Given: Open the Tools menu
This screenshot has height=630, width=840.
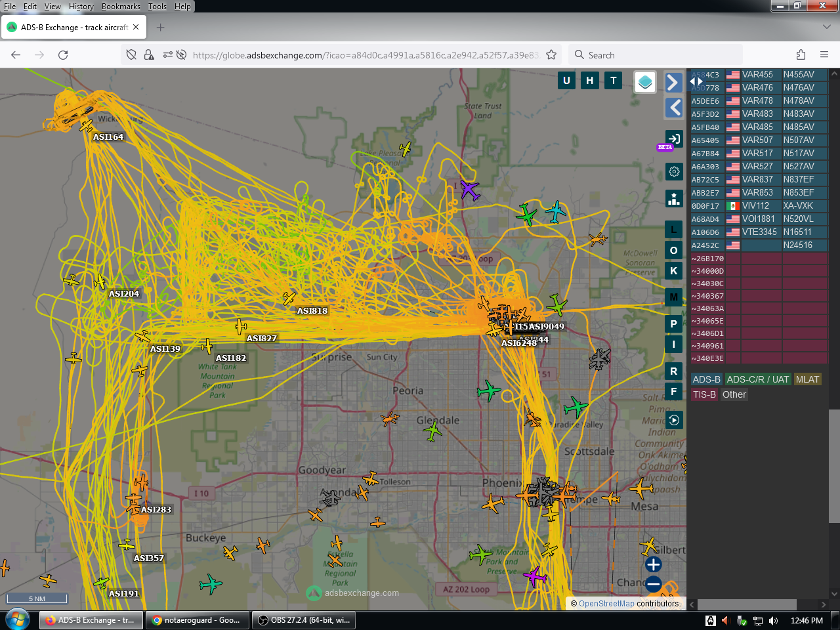Looking at the screenshot, I should (157, 7).
